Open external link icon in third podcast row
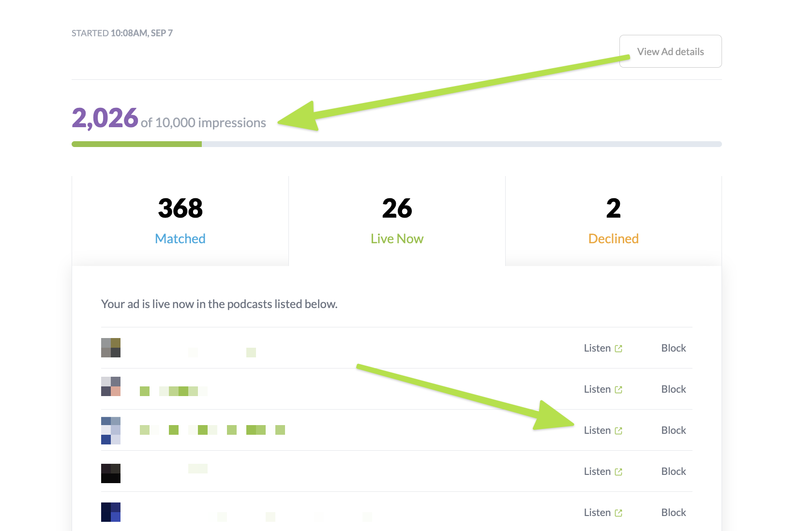This screenshot has width=812, height=531. [x=618, y=431]
